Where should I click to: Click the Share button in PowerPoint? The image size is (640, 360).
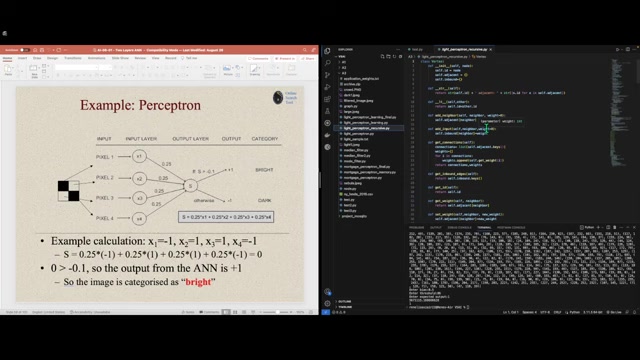pos(308,58)
